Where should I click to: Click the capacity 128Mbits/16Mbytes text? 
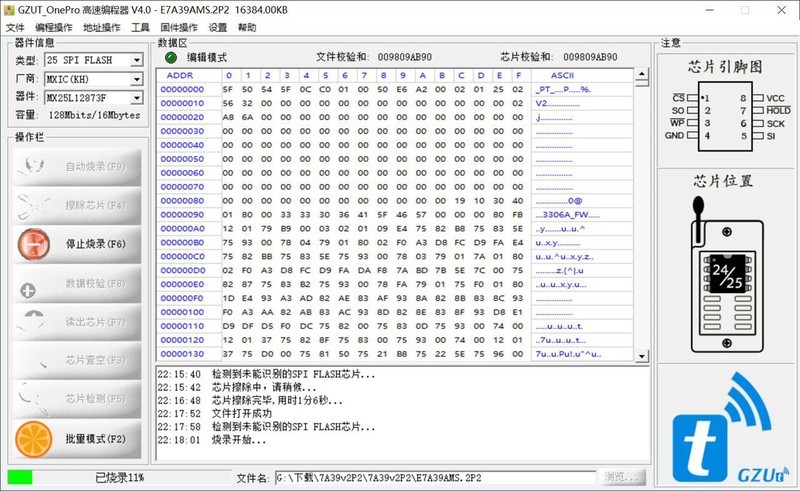click(x=94, y=115)
